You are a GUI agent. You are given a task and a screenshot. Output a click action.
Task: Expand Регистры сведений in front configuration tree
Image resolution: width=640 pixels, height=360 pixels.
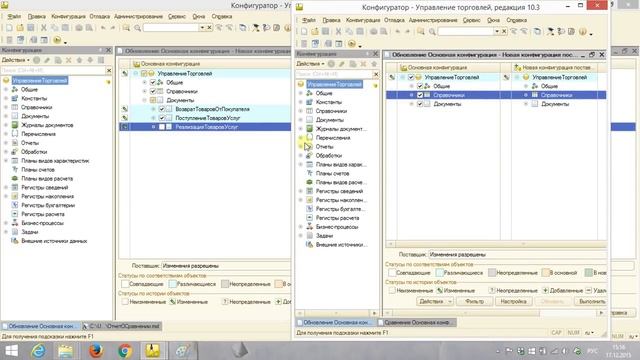(x=301, y=191)
